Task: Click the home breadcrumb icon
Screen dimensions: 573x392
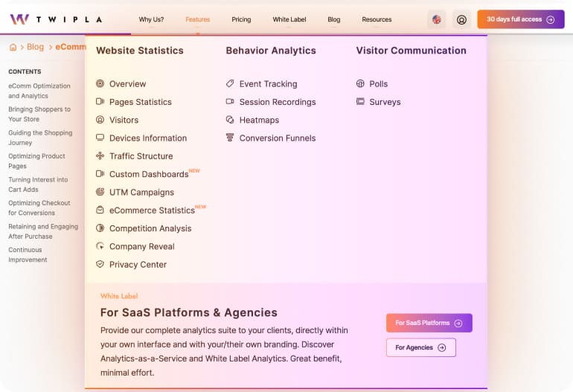Action: [x=13, y=47]
